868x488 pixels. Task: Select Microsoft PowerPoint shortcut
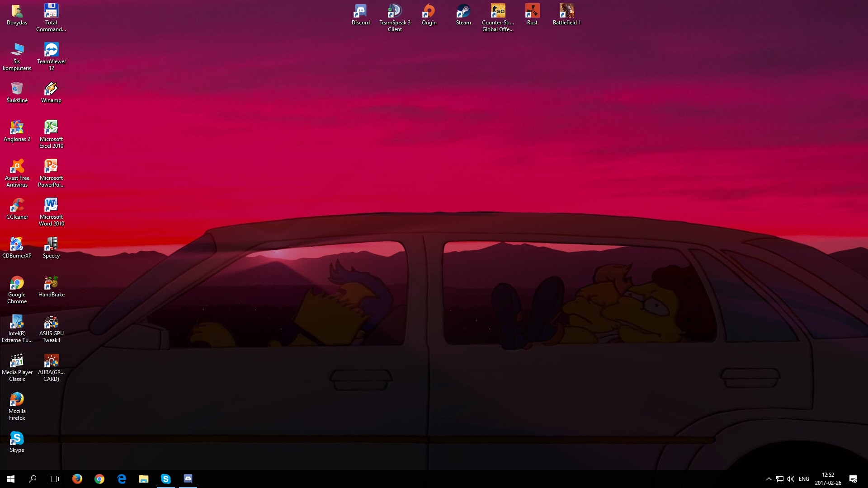[x=51, y=174]
